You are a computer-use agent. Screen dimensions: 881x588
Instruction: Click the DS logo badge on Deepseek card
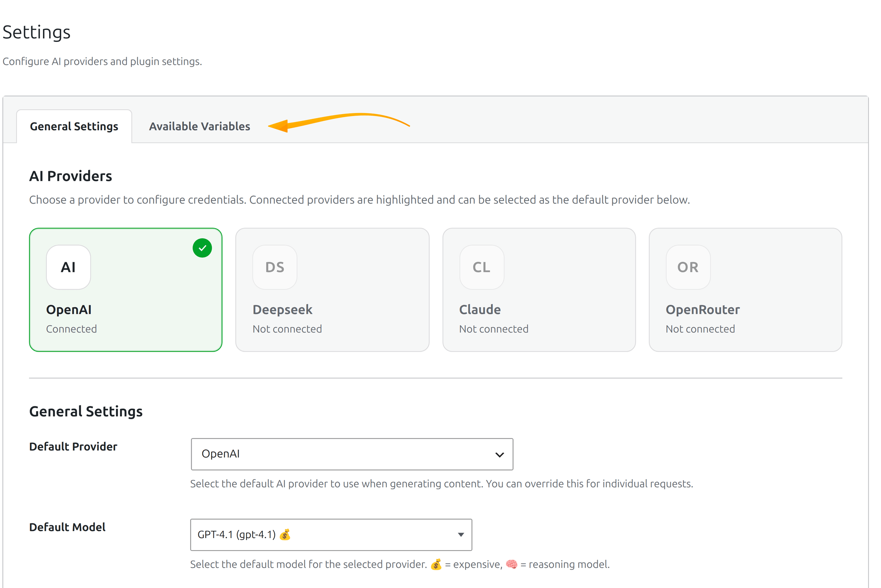click(x=275, y=267)
